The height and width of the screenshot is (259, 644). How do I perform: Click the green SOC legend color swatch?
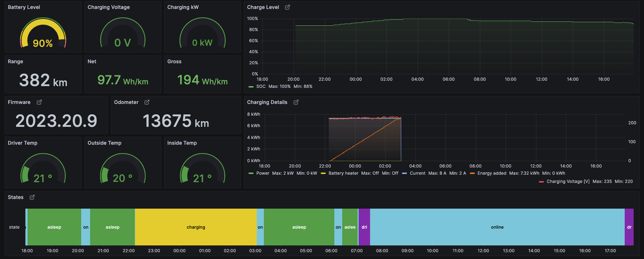coord(251,87)
